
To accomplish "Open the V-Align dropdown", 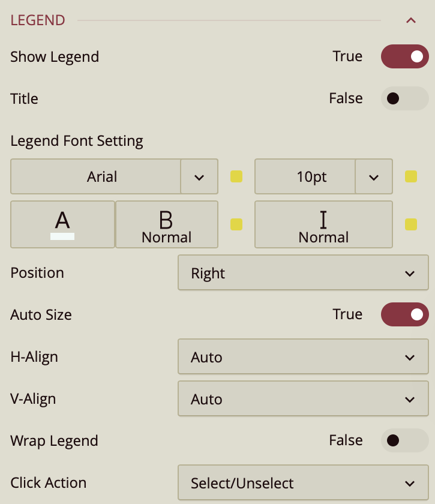I will pyautogui.click(x=303, y=399).
